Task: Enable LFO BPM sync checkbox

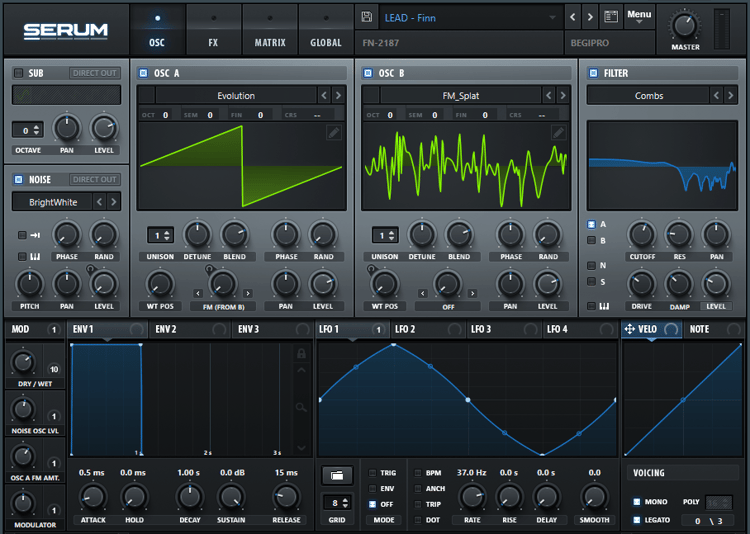Action: [418, 473]
